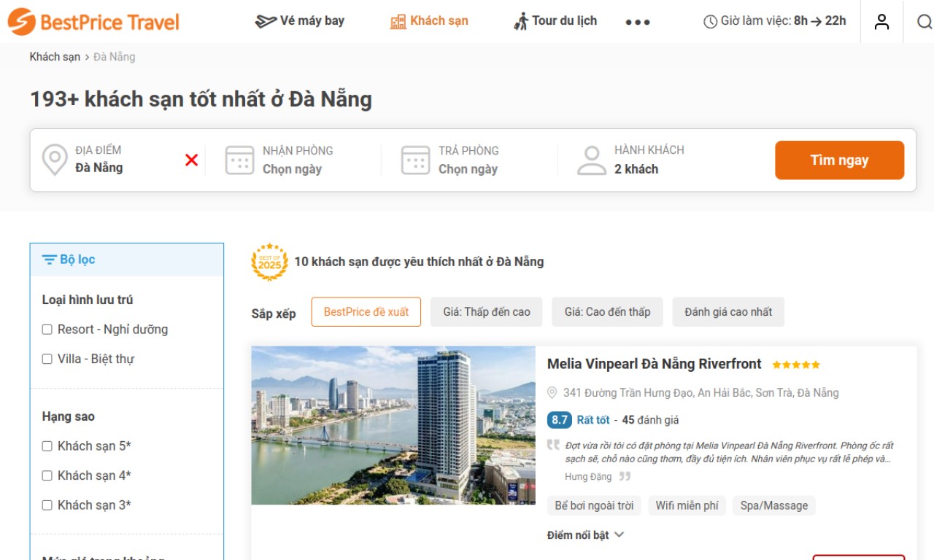Open the Trả phòng date picker
The image size is (934, 560).
coord(468,160)
